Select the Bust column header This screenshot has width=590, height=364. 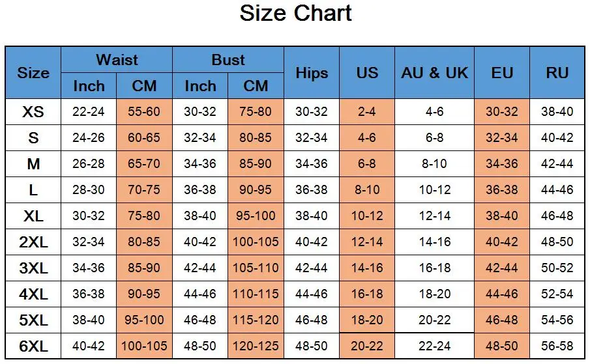pos(228,60)
